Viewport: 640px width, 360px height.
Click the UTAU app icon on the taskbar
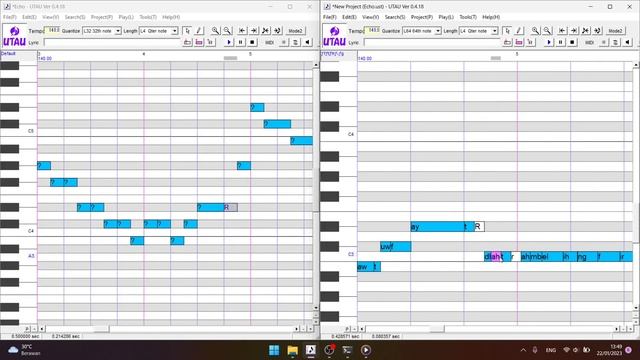pos(311,350)
